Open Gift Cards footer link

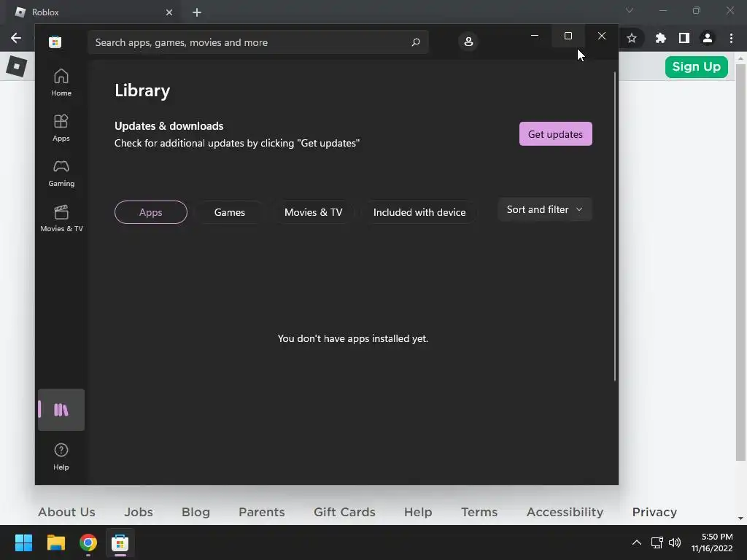pos(344,512)
